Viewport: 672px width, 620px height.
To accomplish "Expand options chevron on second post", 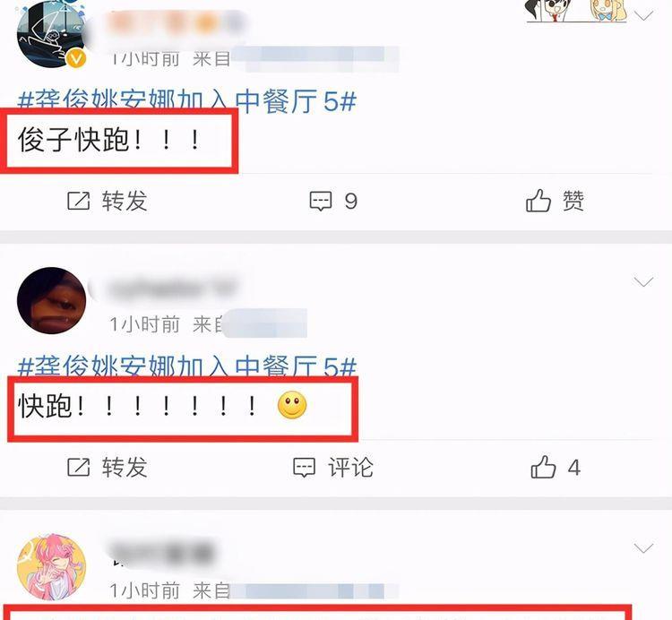I will pos(643,281).
